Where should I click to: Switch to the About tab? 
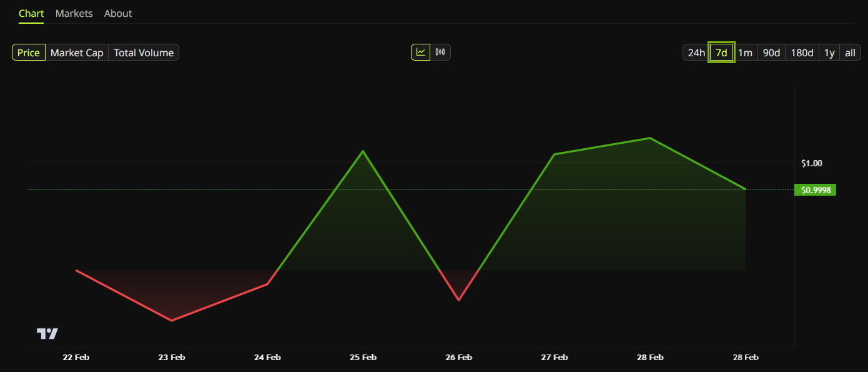(117, 13)
